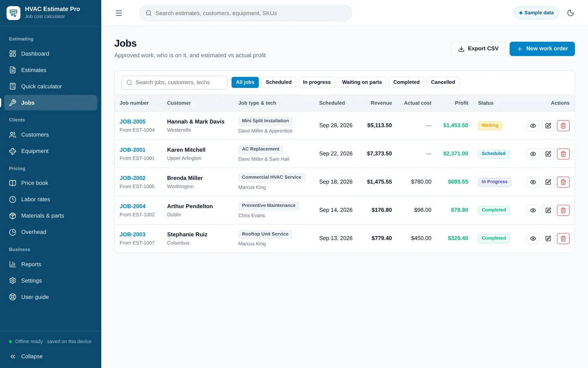Edit job JOB-2001
The width and height of the screenshot is (588, 368).
548,154
